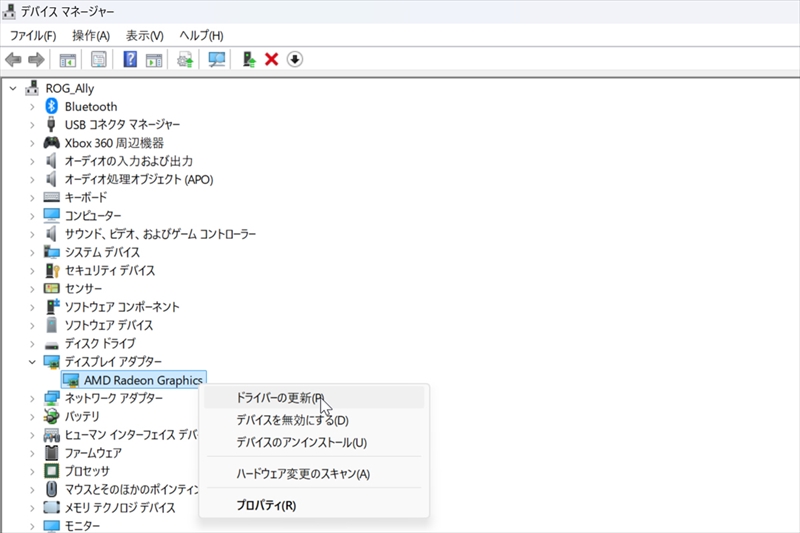
Task: Click the センサー category icon
Action: [x=52, y=289]
